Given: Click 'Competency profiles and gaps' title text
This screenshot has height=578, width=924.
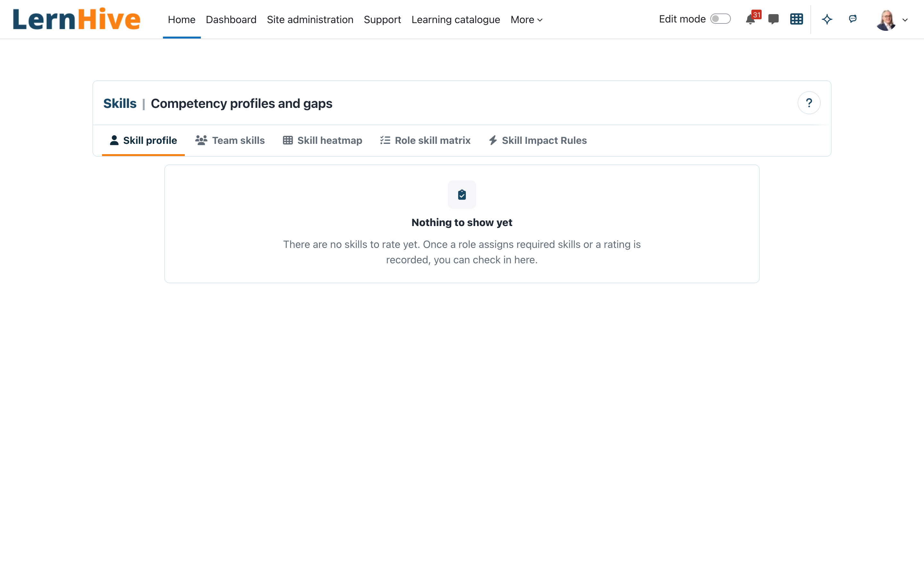Looking at the screenshot, I should click(242, 104).
